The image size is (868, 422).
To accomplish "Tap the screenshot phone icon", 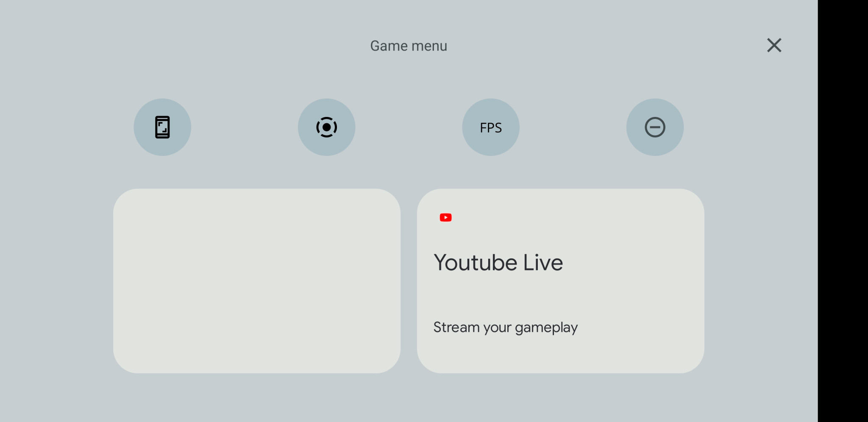I will click(162, 127).
